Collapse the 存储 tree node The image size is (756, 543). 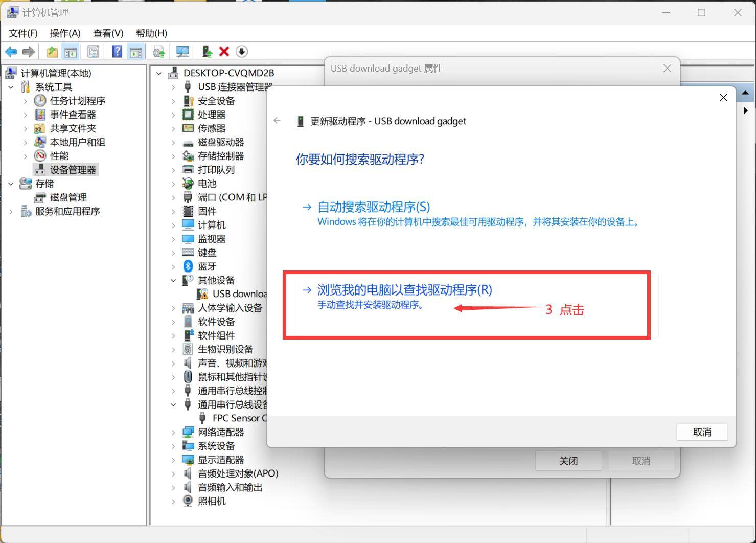tap(11, 184)
